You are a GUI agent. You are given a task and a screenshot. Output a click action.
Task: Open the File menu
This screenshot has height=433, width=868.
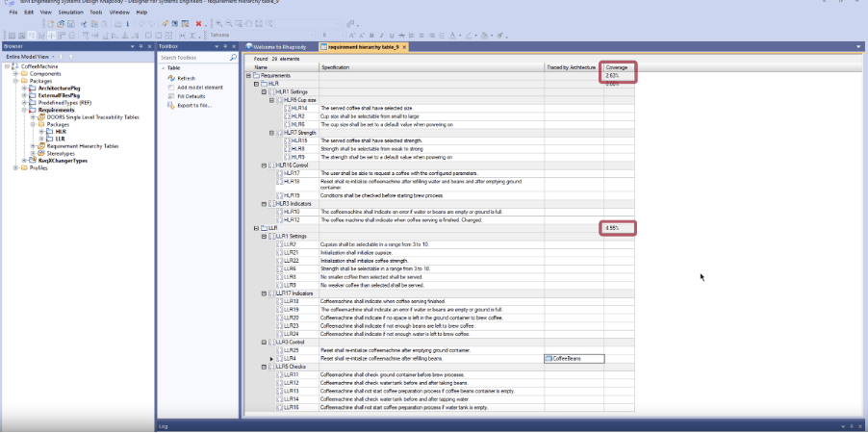point(13,12)
